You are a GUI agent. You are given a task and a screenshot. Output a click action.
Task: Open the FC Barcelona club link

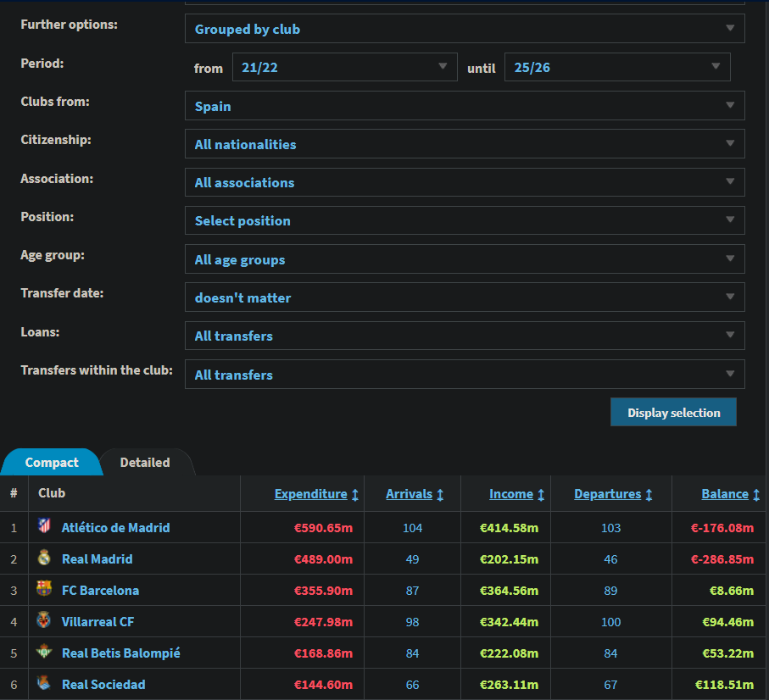(101, 591)
